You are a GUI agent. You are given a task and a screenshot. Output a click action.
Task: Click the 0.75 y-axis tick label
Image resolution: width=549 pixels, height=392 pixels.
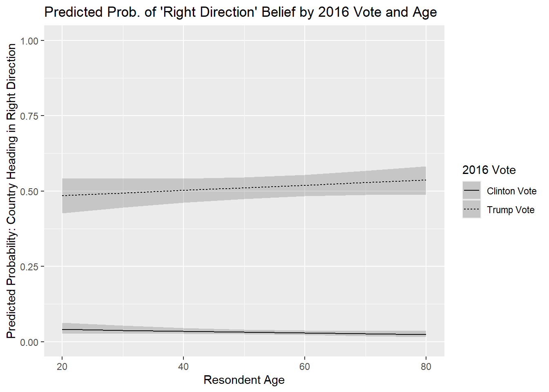29,116
